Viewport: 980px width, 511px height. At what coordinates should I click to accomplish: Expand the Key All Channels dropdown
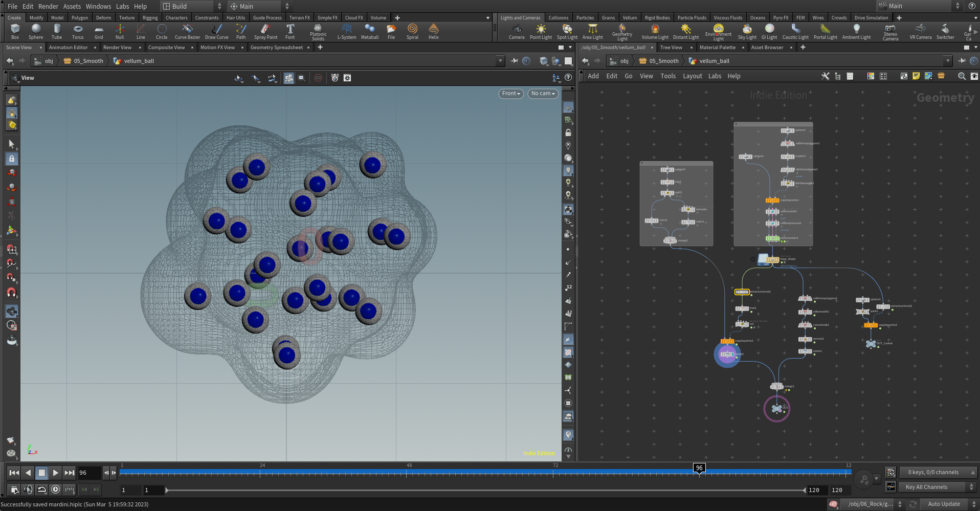click(938, 487)
